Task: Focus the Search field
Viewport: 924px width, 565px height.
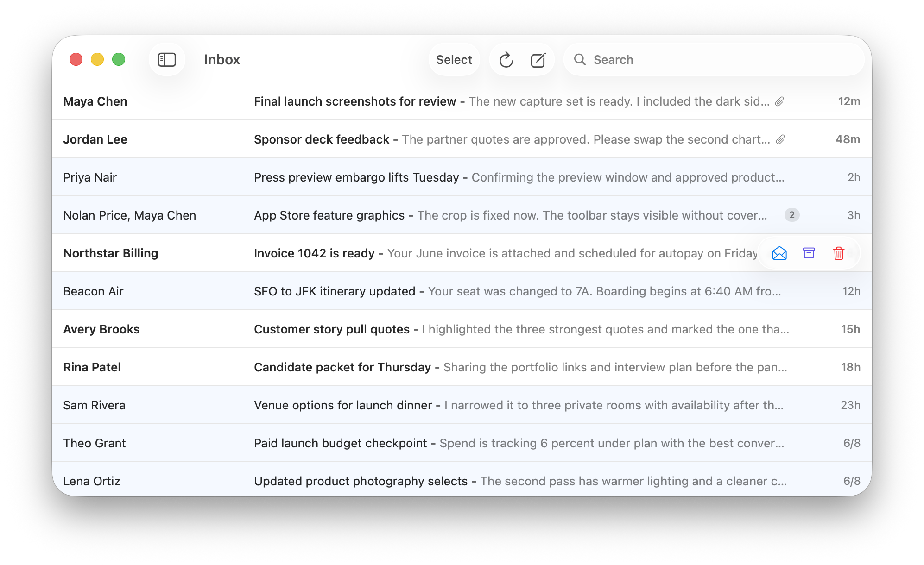Action: coord(714,60)
